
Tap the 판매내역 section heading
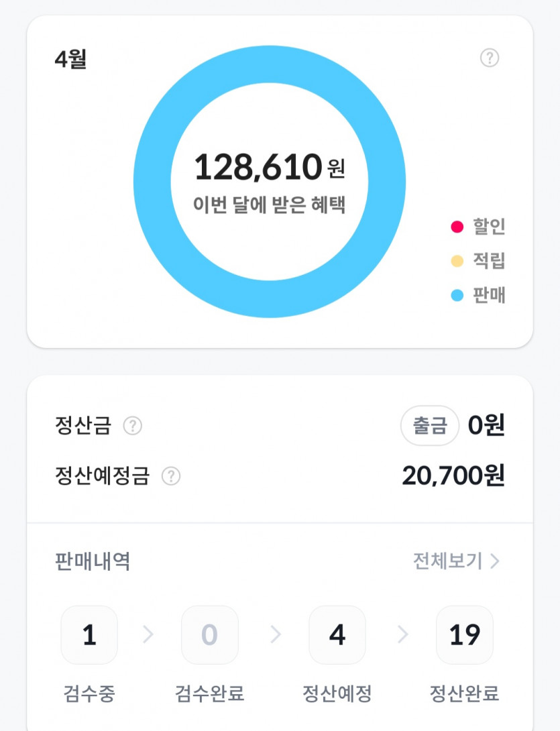[x=93, y=561]
